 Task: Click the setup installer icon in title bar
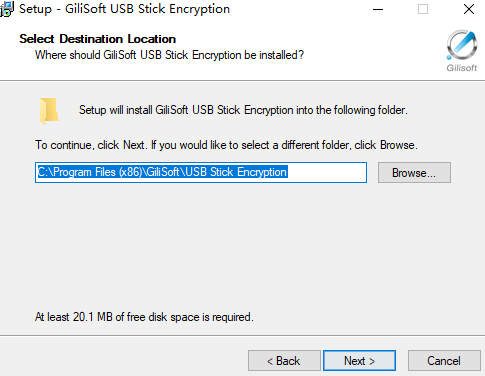(7, 9)
